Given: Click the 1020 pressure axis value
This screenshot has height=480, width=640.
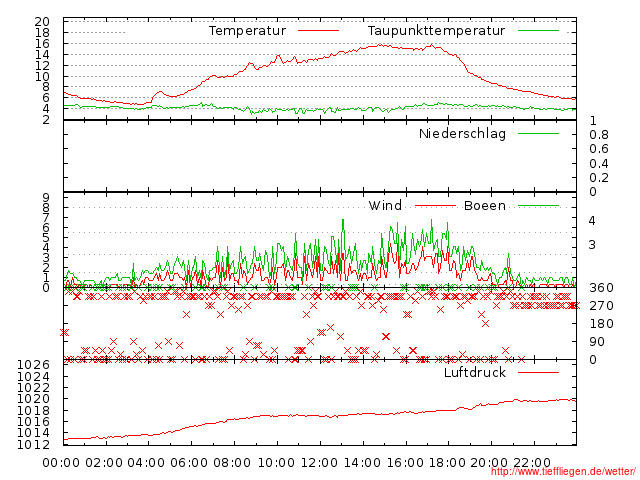Looking at the screenshot, I should coord(33,399).
